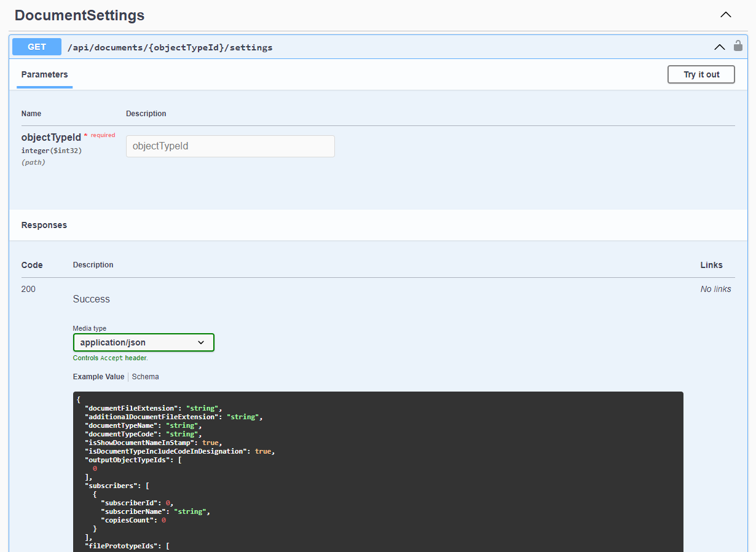Click the blue GET method badge
The height and width of the screenshot is (552, 756).
point(37,47)
